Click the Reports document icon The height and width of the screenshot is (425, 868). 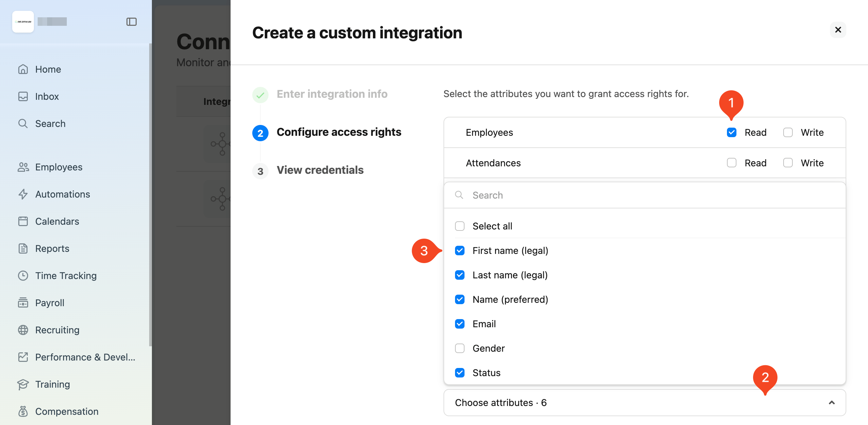[x=23, y=248]
